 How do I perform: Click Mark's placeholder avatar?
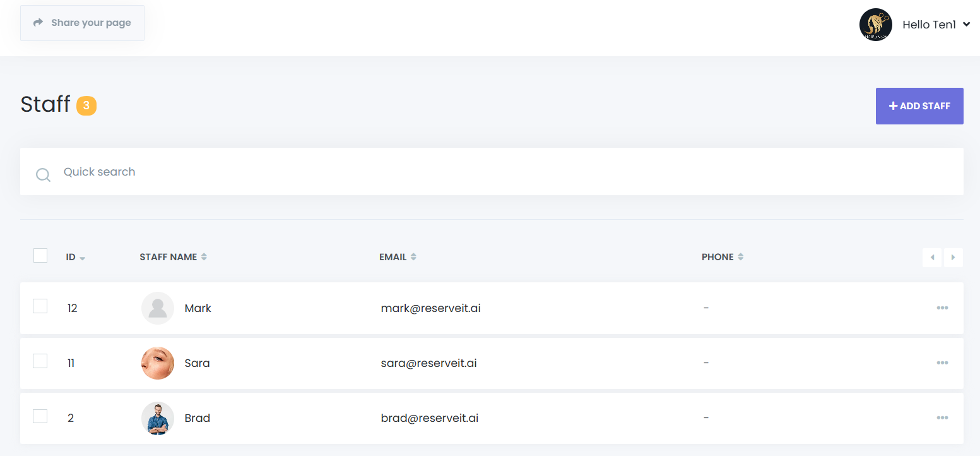(158, 308)
